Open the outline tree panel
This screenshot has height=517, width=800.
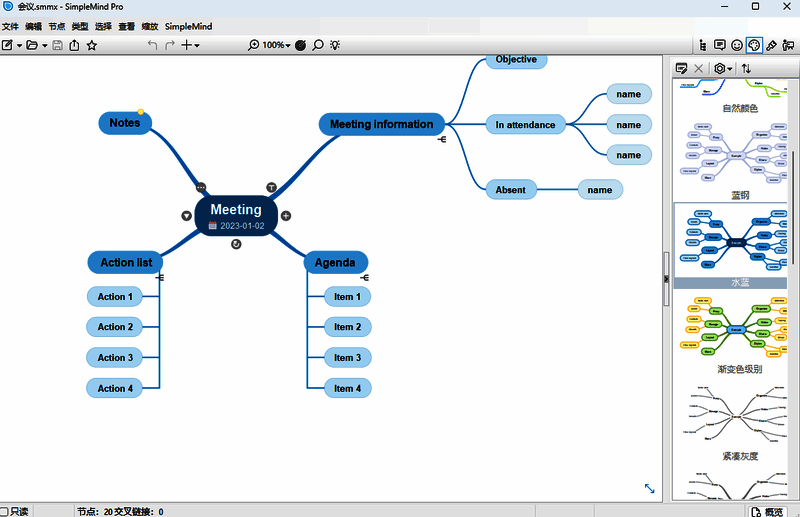pyautogui.click(x=701, y=45)
